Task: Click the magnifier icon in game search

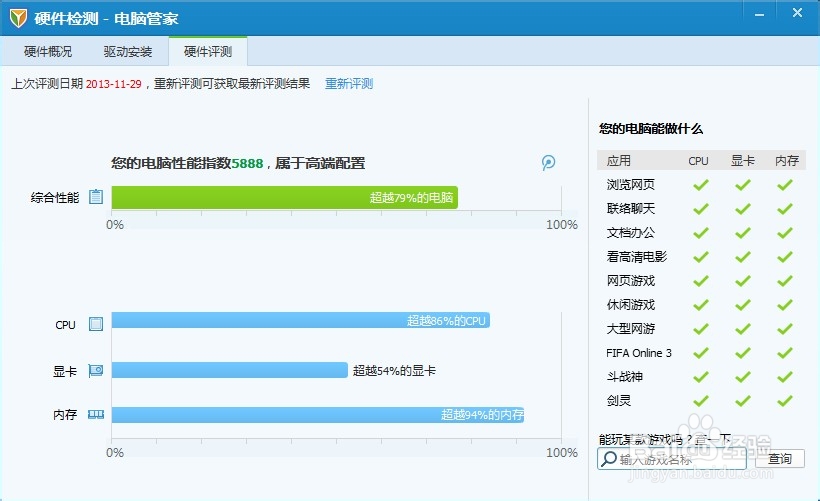Action: [609, 459]
